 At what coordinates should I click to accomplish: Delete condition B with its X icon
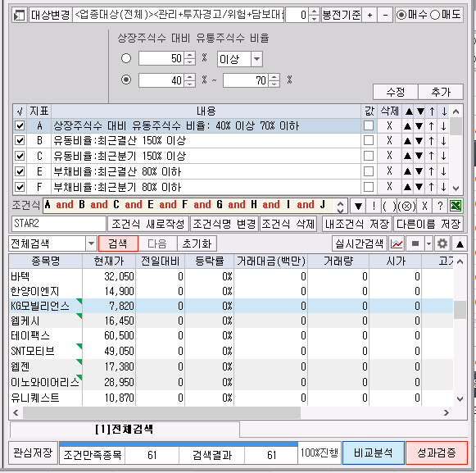click(x=389, y=140)
